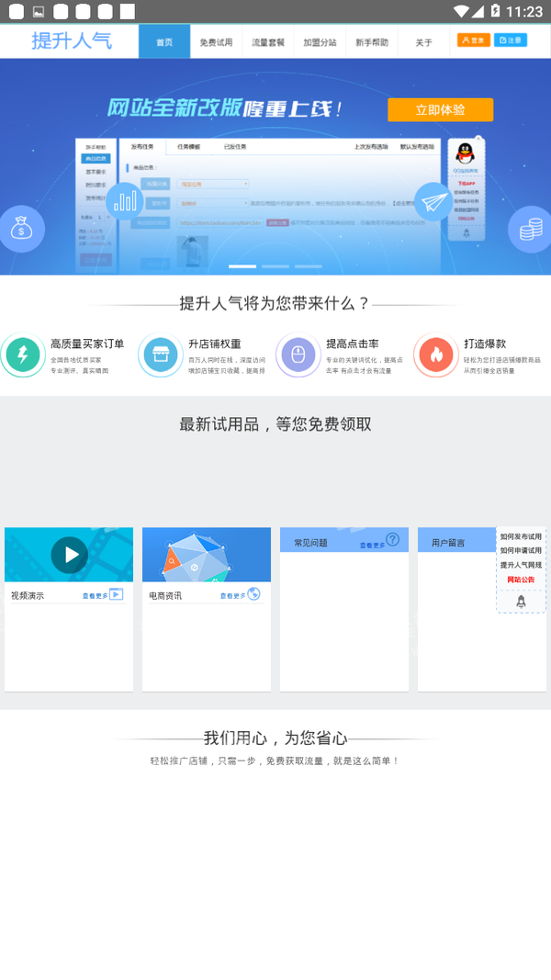Click the 提升人气 site logo
551x980 pixels.
(x=72, y=41)
